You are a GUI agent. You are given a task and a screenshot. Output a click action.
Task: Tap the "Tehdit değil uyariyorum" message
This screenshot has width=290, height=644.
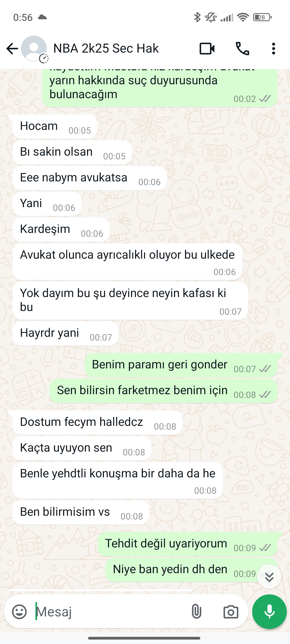[187, 544]
